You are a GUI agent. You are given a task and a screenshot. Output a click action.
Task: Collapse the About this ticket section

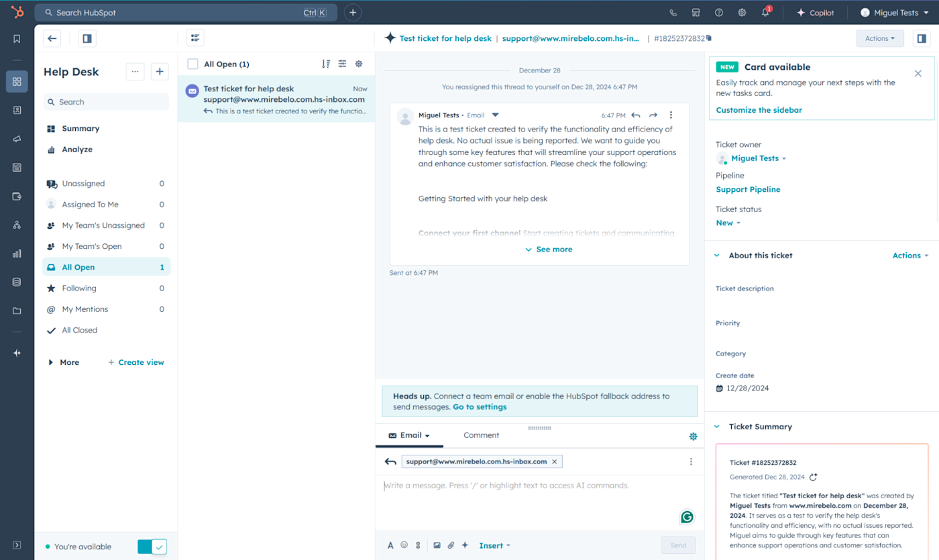tap(717, 256)
